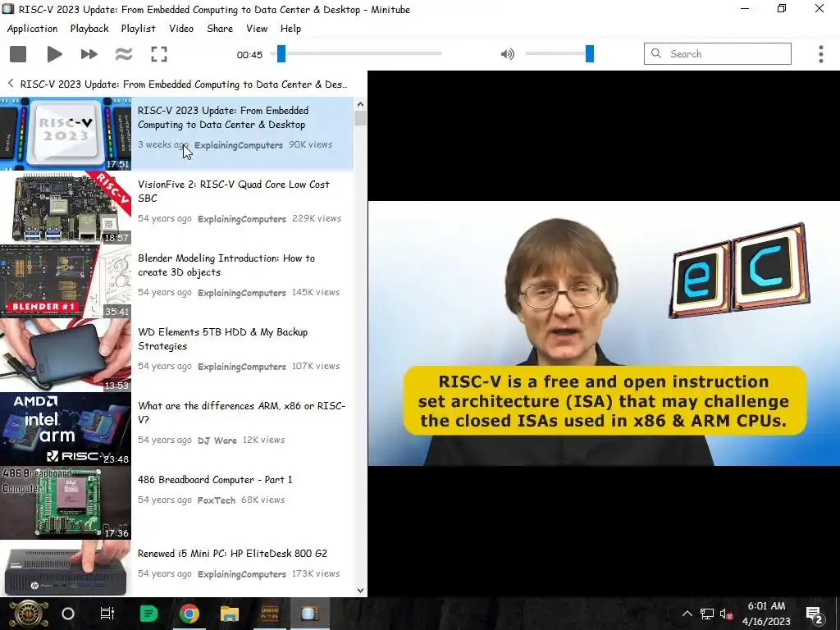Click the scrollbar down arrow in playlist

pos(361,590)
